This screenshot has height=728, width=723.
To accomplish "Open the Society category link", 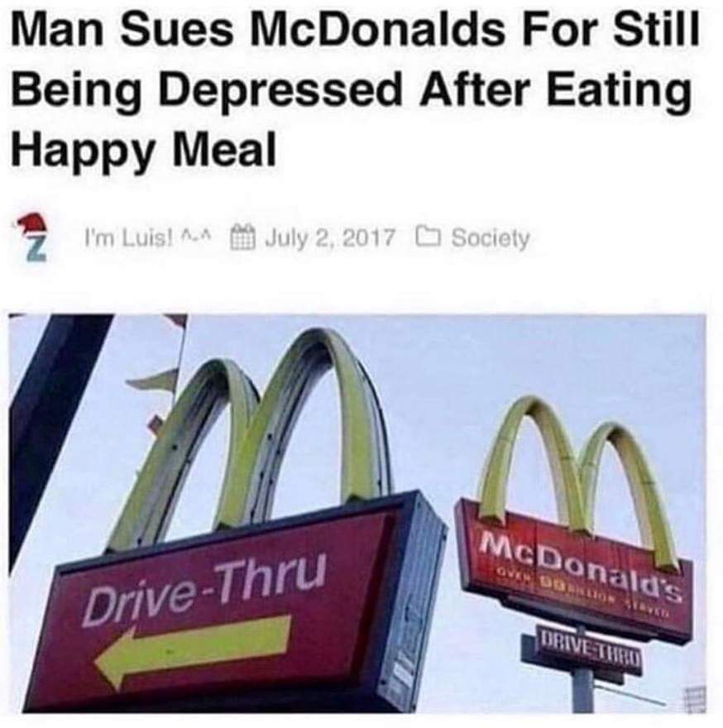I will click(x=491, y=238).
